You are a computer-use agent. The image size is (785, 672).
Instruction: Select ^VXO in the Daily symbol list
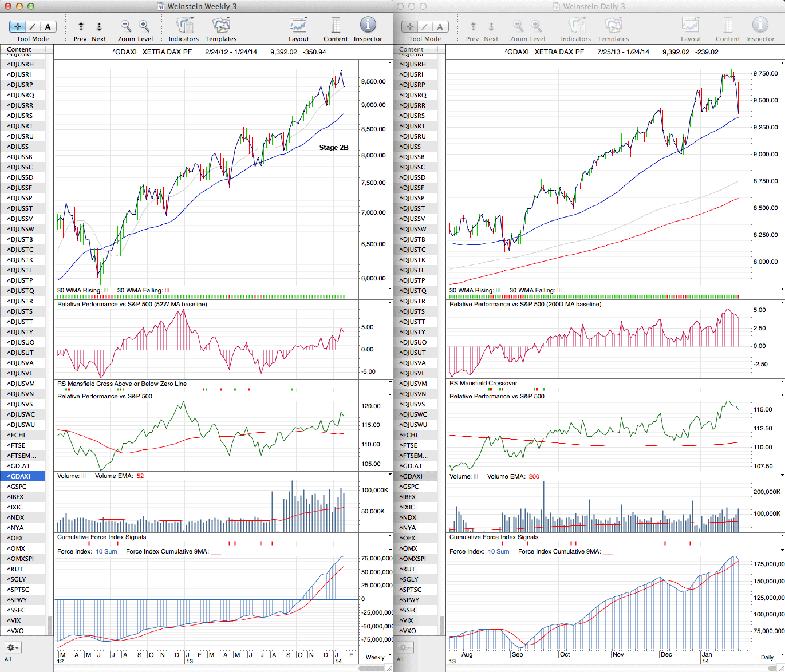point(416,631)
